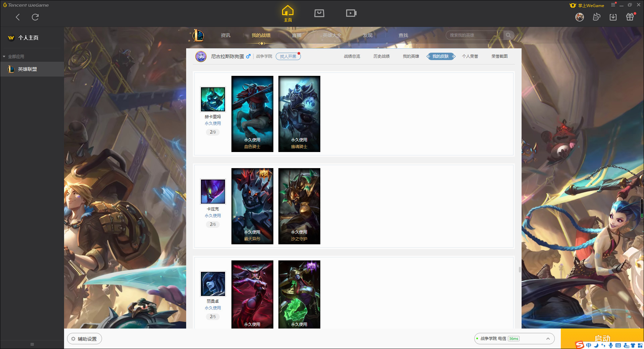Click the 战争学院 server label by player name

click(x=264, y=56)
